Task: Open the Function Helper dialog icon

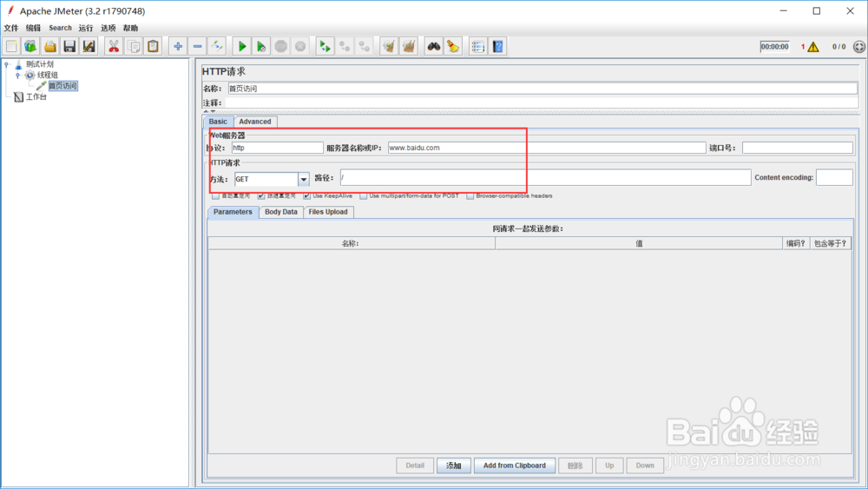Action: click(477, 47)
